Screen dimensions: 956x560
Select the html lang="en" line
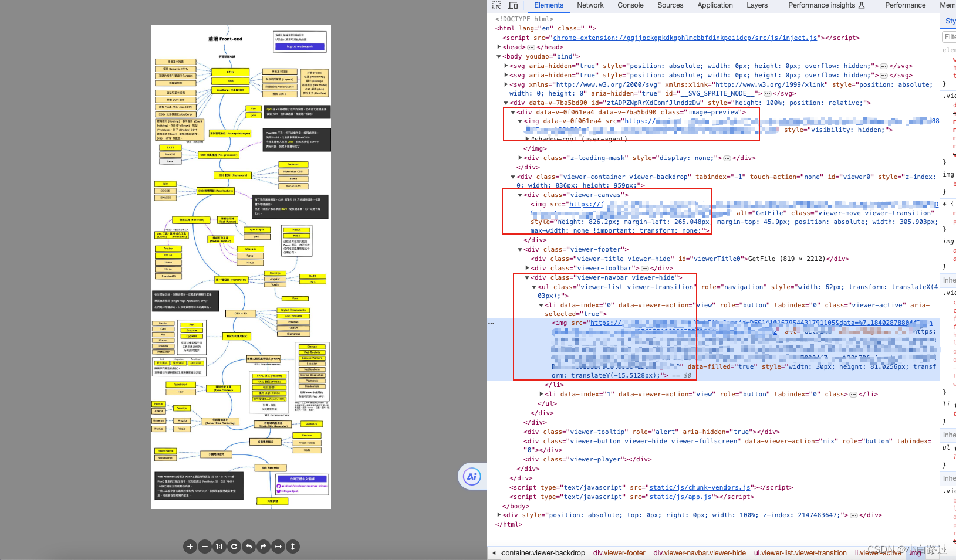tap(546, 28)
